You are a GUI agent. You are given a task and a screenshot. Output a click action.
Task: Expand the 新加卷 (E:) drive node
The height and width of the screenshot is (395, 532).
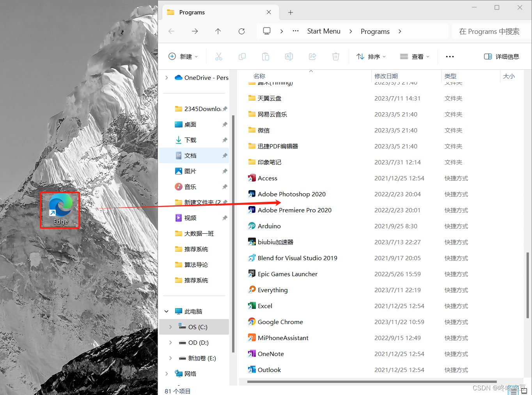point(170,358)
